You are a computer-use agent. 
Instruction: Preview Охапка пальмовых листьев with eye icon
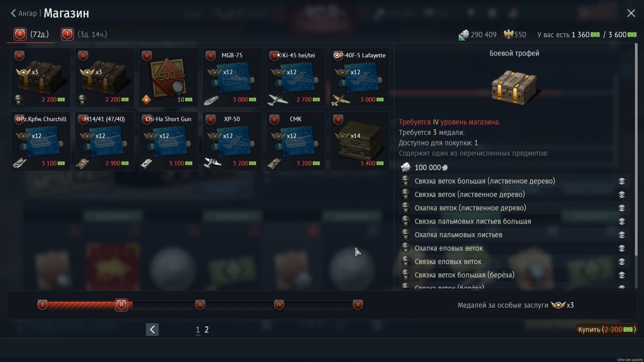[x=622, y=235]
